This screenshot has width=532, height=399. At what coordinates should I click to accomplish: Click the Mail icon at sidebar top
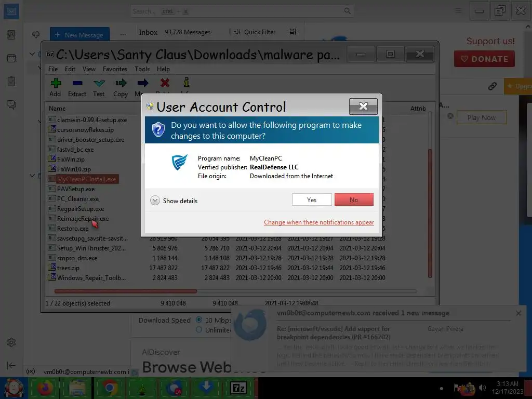coord(11,11)
